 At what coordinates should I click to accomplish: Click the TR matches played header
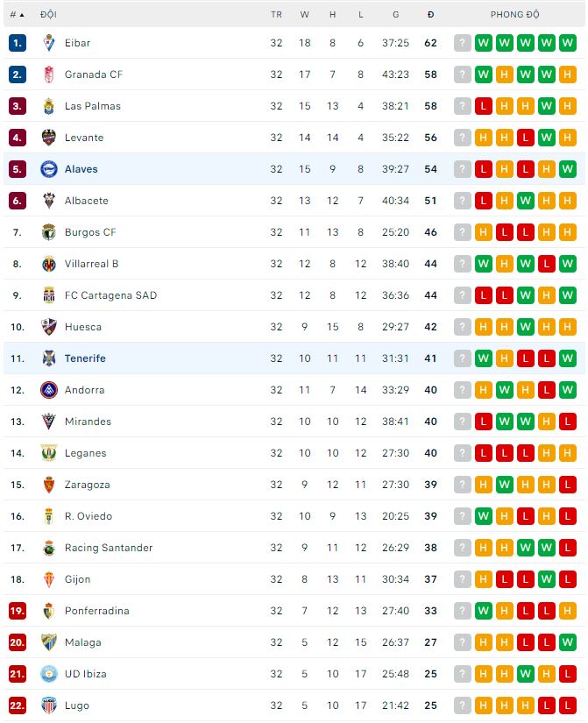[276, 15]
